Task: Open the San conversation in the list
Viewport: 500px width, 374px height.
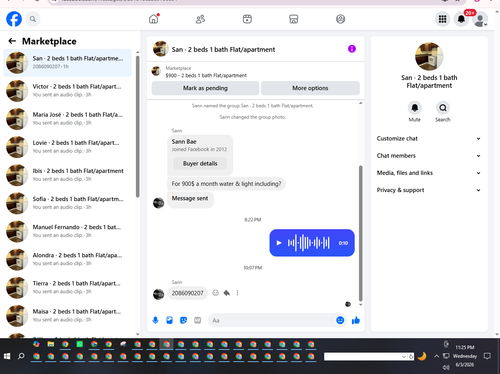Action: click(67, 62)
